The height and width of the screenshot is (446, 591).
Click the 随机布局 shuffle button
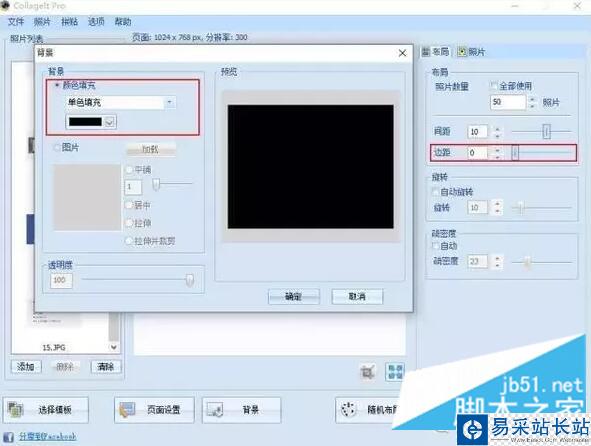pyautogui.click(x=368, y=410)
